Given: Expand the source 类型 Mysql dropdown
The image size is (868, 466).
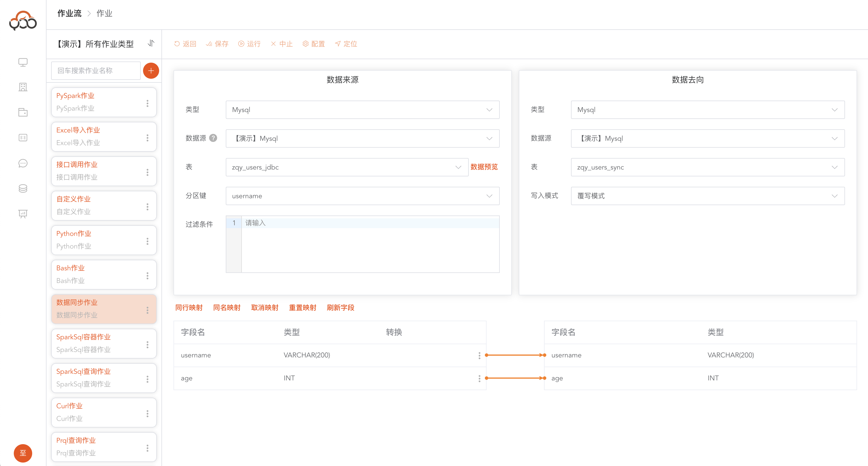Looking at the screenshot, I should tap(362, 109).
